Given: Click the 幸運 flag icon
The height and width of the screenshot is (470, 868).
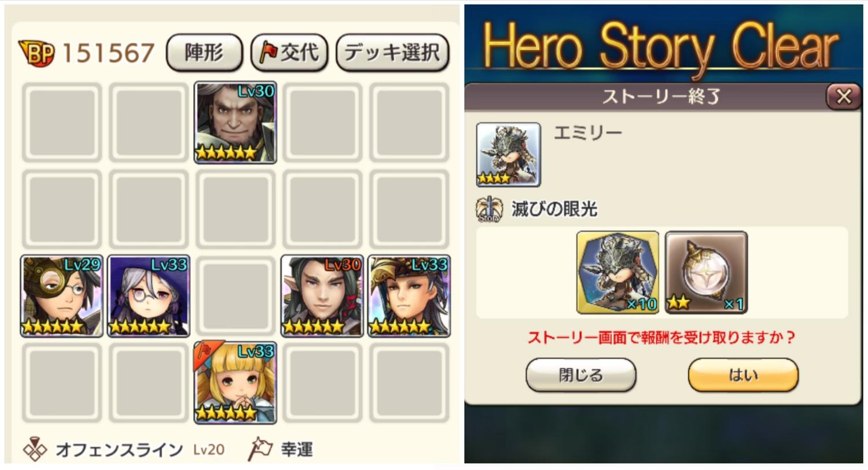Looking at the screenshot, I should point(260,449).
